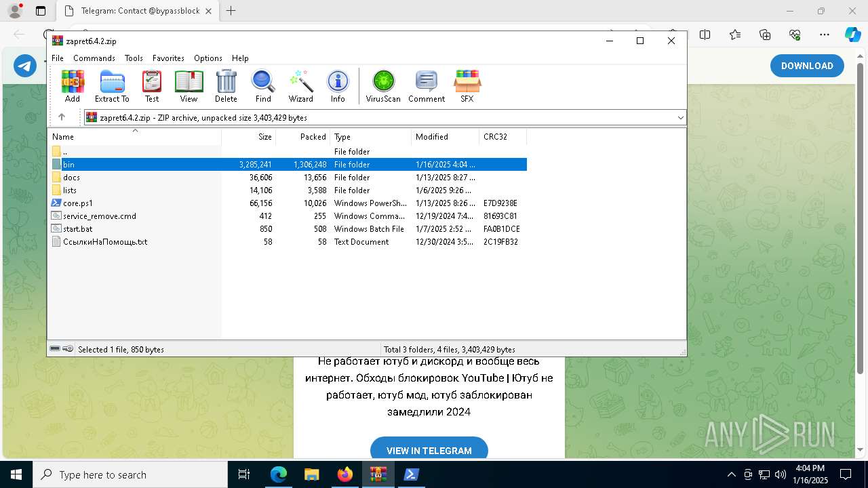
Task: Click the View toolbar icon
Action: click(x=189, y=86)
